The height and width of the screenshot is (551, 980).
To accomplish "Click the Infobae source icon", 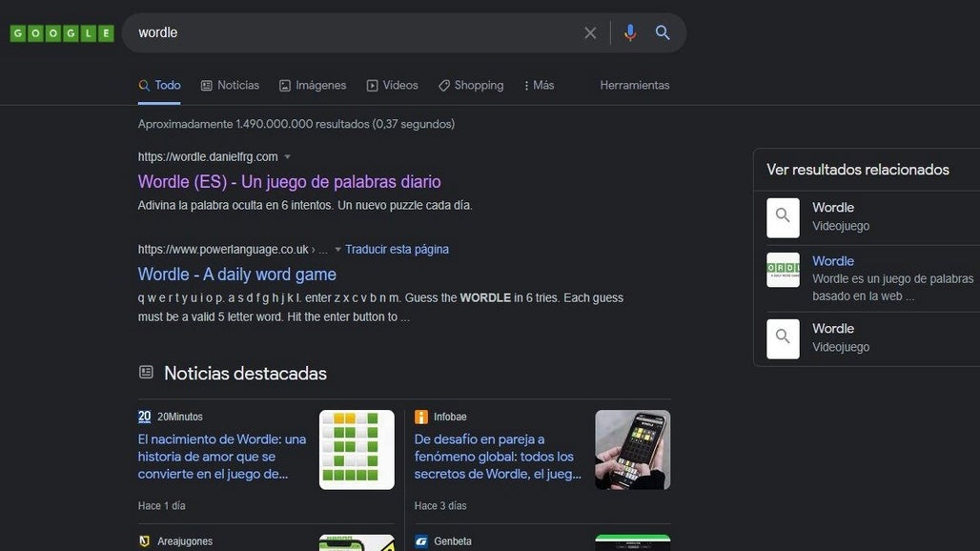I will pos(421,417).
